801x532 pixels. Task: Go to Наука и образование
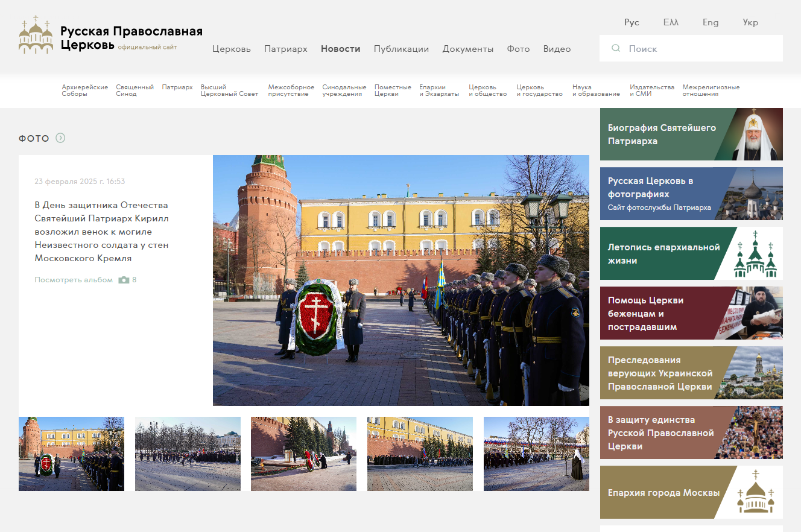[x=597, y=90]
